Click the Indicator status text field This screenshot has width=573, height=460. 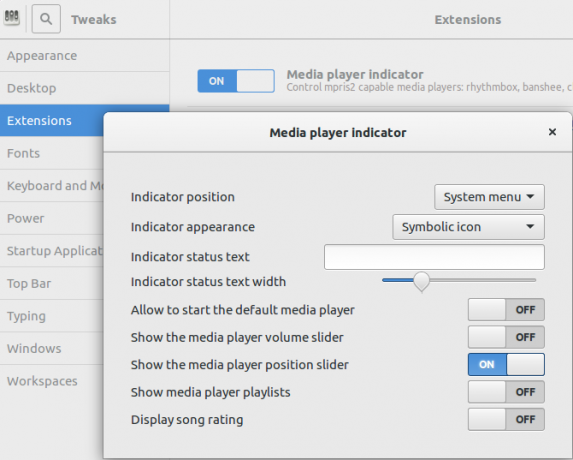point(434,257)
